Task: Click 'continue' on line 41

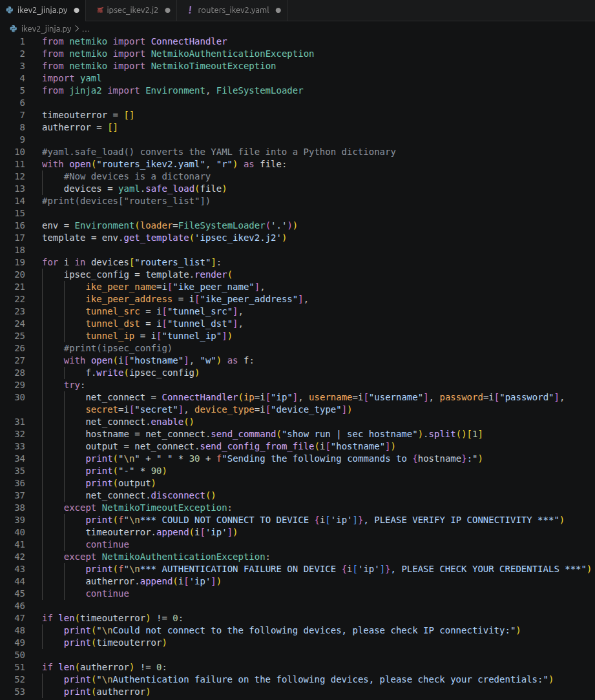Action: point(107,544)
